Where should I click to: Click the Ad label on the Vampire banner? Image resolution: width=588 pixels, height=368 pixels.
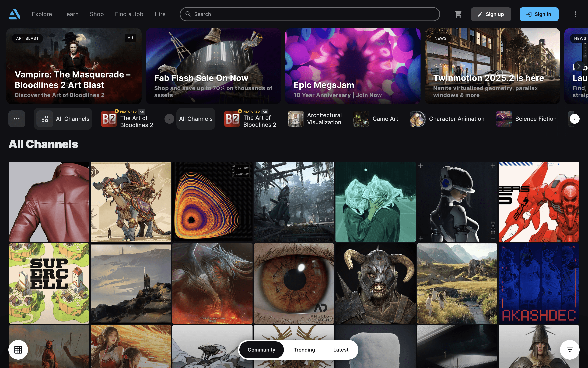coord(130,38)
